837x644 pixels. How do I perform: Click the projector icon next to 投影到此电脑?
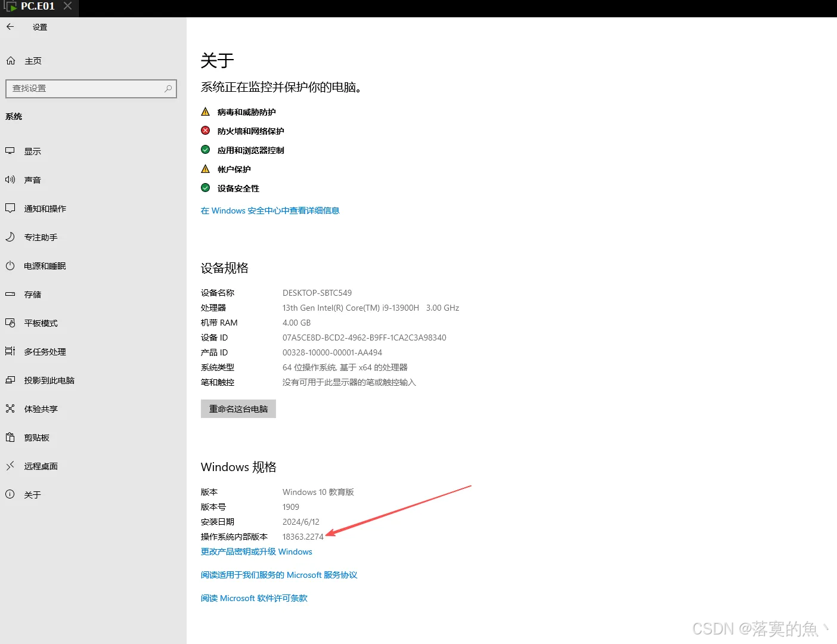pos(10,380)
